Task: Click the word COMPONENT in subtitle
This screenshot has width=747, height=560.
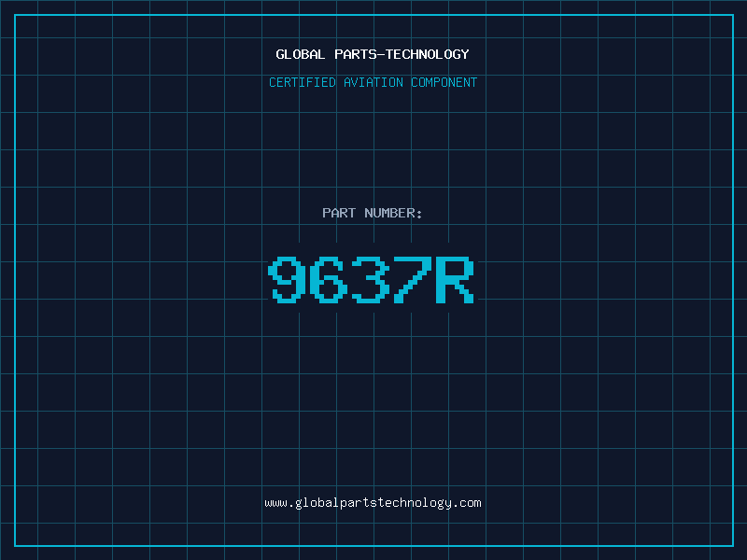Action: pyautogui.click(x=444, y=82)
